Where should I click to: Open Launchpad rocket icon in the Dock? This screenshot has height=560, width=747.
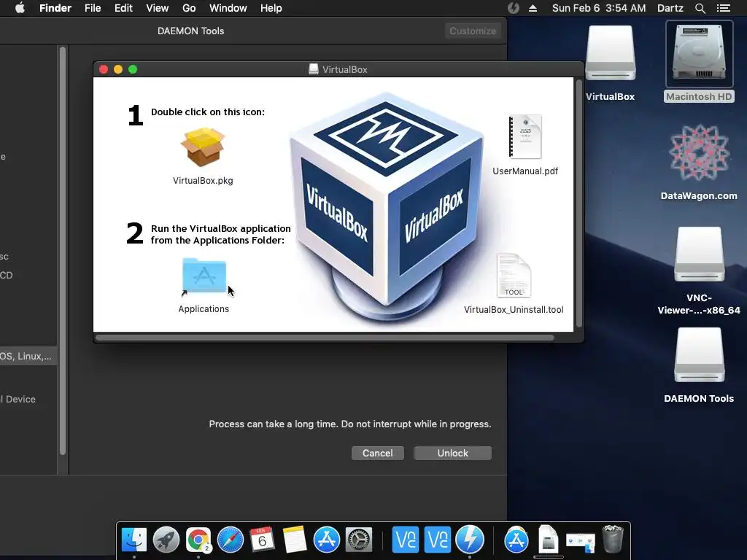click(x=166, y=540)
